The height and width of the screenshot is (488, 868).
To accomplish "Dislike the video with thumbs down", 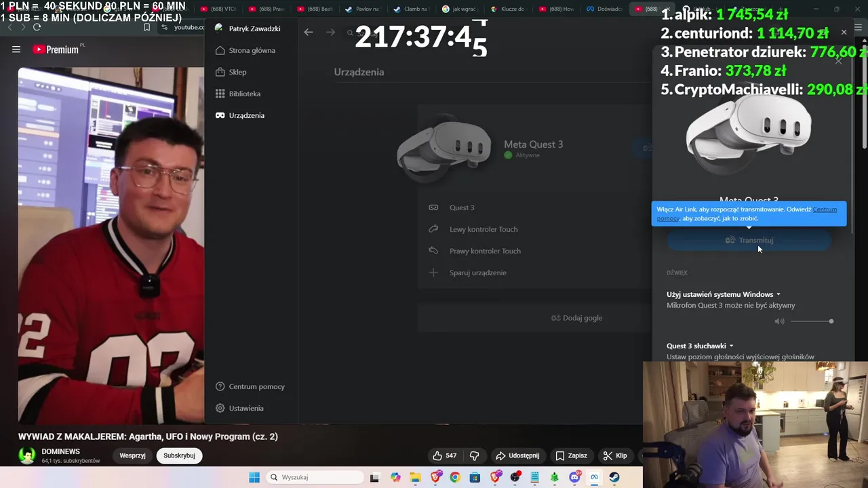I will [474, 455].
